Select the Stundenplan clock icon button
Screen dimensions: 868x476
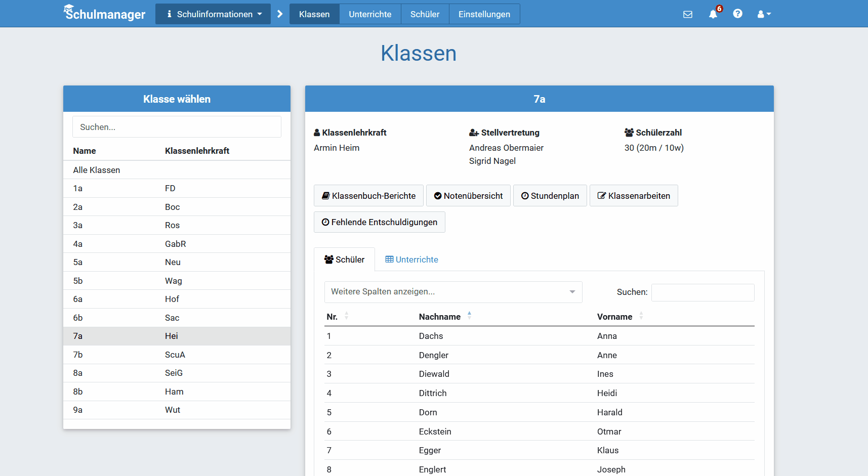pos(550,196)
